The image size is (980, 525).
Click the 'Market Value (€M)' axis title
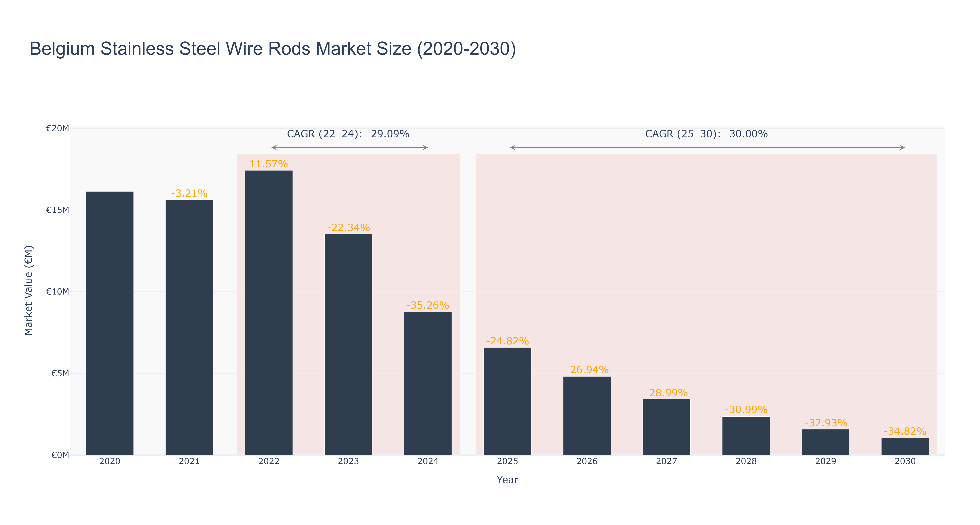(29, 291)
